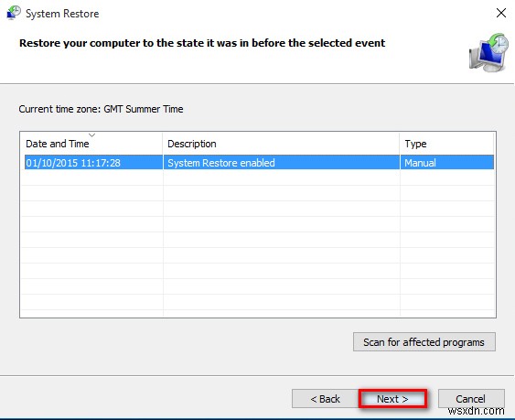This screenshot has height=420, width=515.
Task: Cancel the System Restore wizard
Action: [x=471, y=399]
